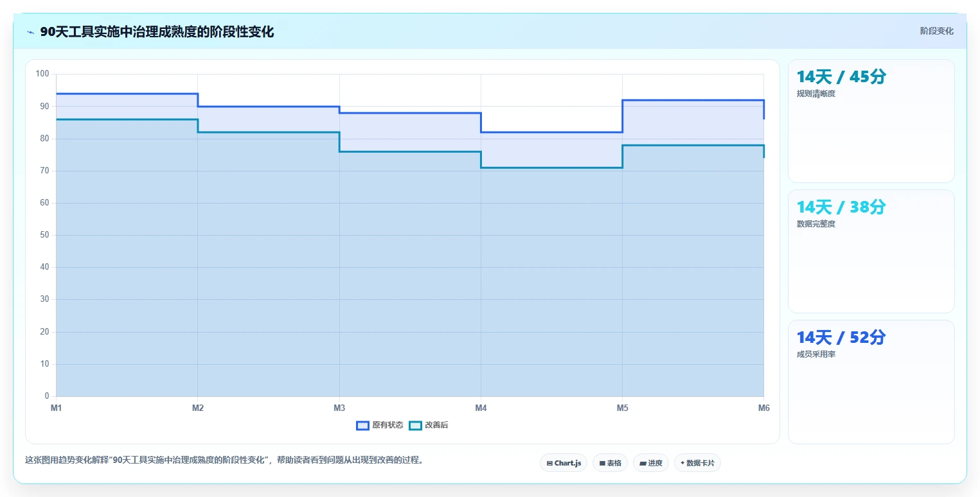Click the M1 axis label
980x497 pixels.
[56, 408]
